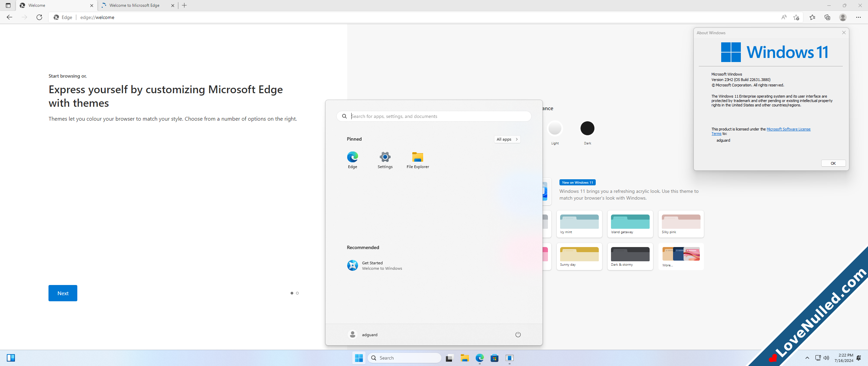The image size is (868, 366).
Task: Open the Edge profile avatar icon
Action: point(843,17)
